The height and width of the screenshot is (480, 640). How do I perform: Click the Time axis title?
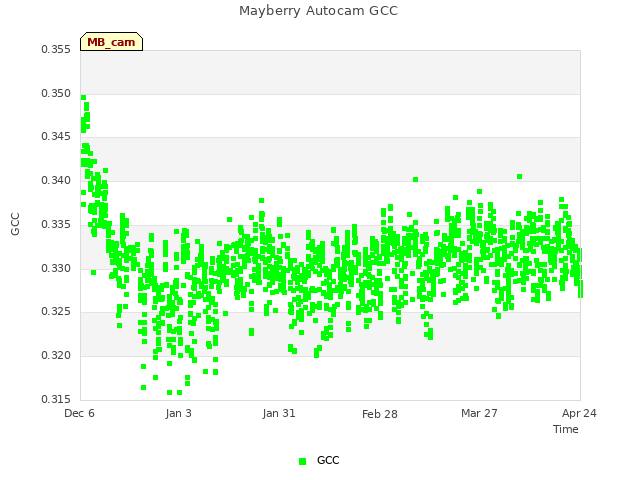(566, 429)
